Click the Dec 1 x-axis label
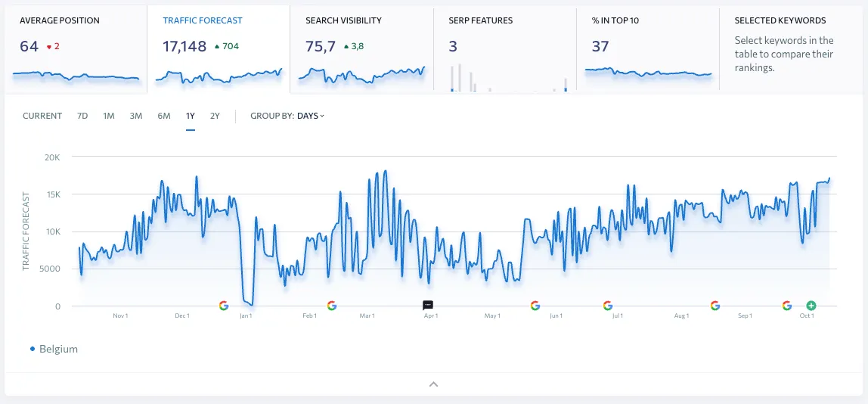 tap(183, 316)
